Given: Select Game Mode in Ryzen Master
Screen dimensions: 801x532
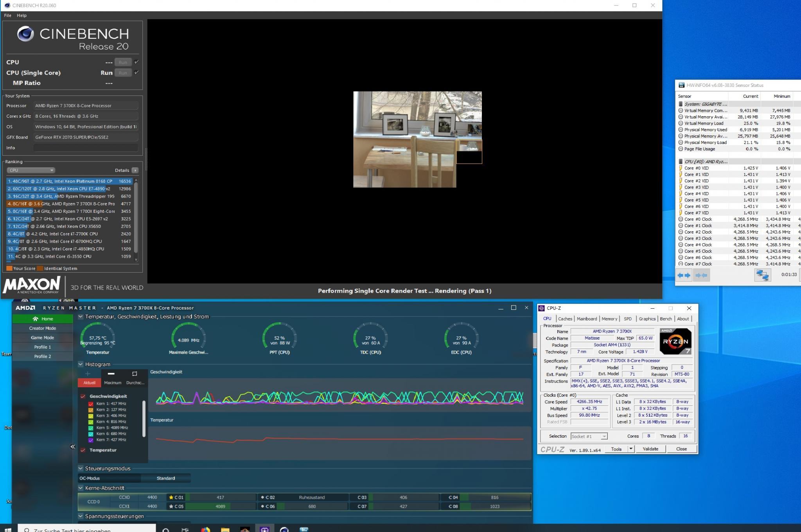Looking at the screenshot, I should coord(42,338).
